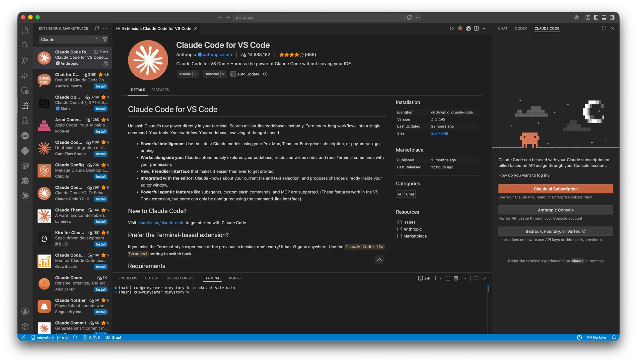Image resolution: width=637 pixels, height=364 pixels.
Task: Go back with the title bar arrow
Action: [x=220, y=18]
